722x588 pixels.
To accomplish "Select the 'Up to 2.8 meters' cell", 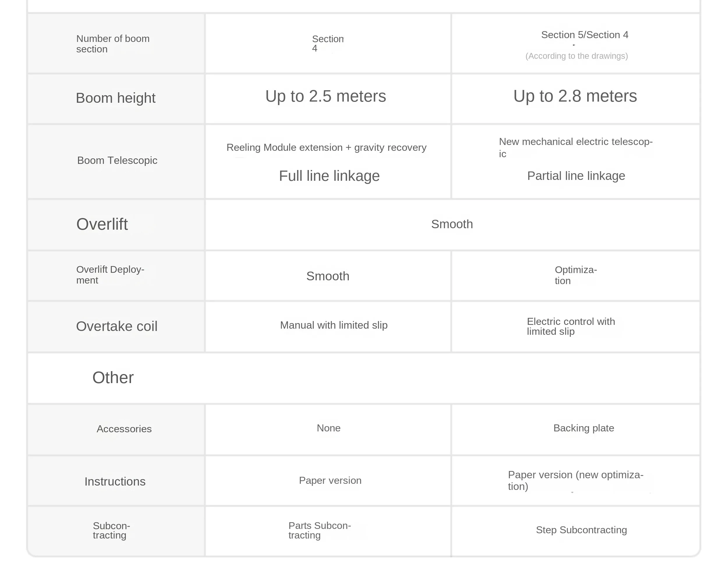I will [575, 96].
